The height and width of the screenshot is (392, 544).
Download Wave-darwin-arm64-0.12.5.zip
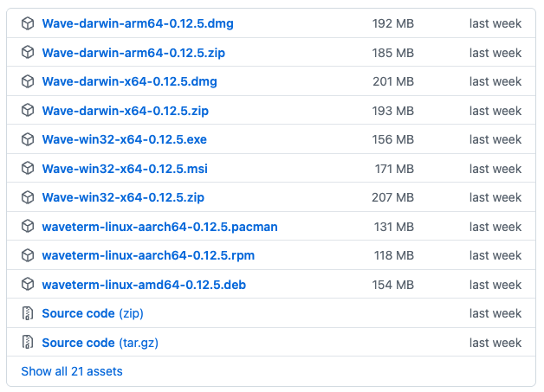[x=133, y=53]
